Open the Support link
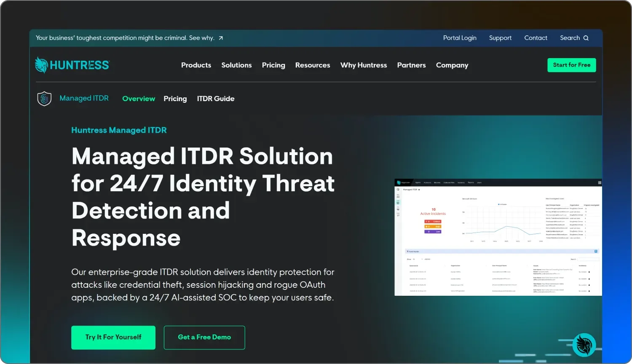 point(500,38)
